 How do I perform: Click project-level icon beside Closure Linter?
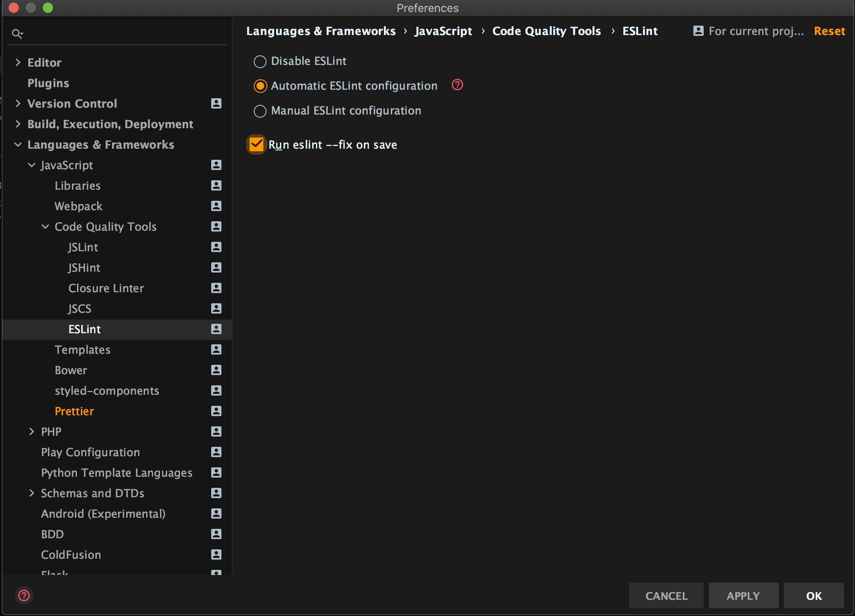[x=216, y=288]
